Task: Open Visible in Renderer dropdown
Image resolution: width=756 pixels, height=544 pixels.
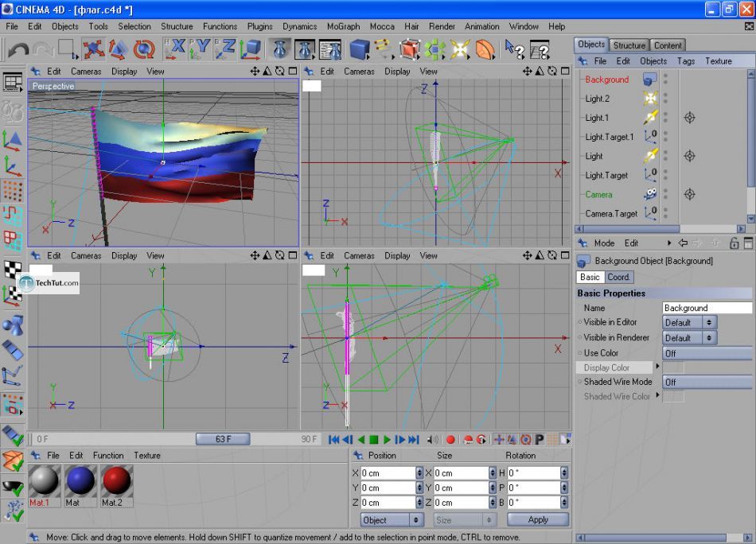Action: 689,338
